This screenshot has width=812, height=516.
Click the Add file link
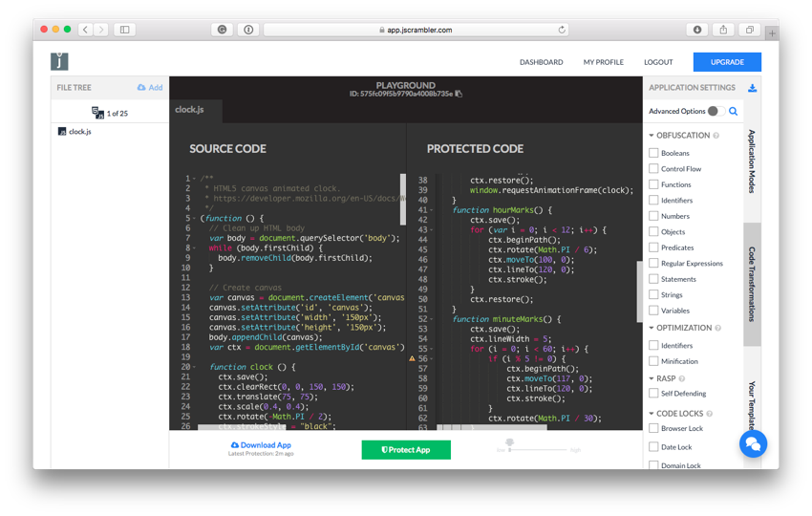[x=156, y=88]
